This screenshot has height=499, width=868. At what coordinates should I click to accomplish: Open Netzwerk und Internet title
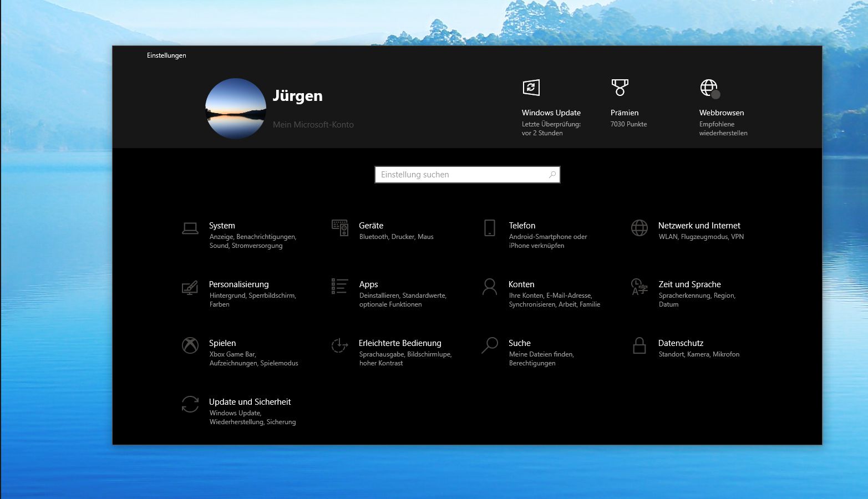click(x=699, y=226)
